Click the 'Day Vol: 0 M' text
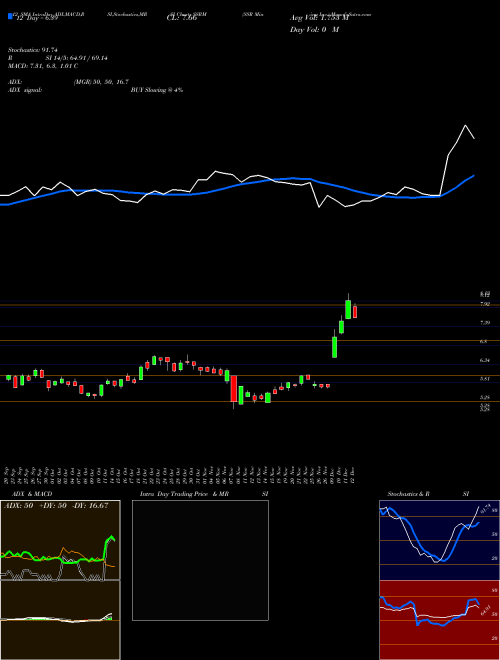The height and width of the screenshot is (660, 500). (314, 30)
